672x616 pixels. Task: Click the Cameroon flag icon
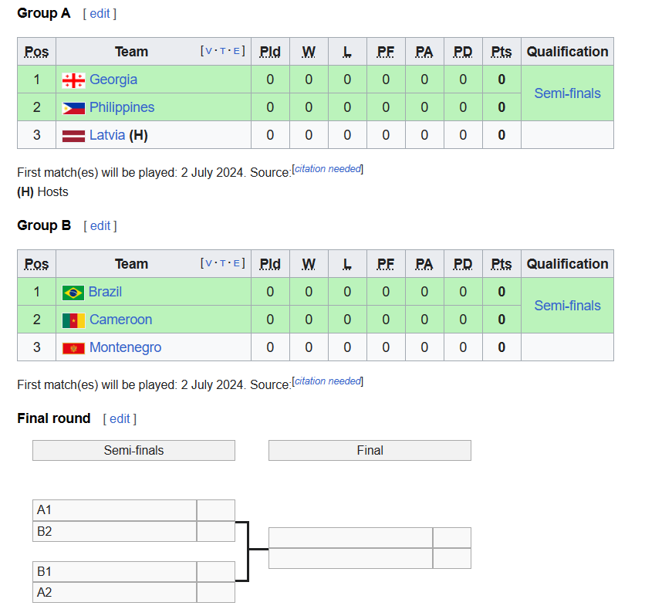(73, 320)
